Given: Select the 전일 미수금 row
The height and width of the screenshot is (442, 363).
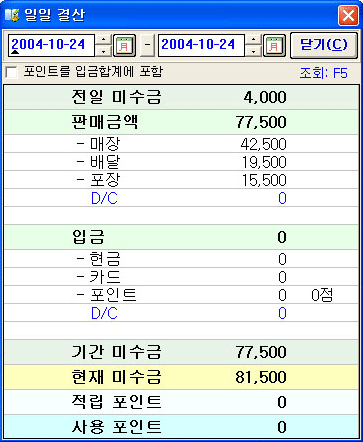Looking at the screenshot, I should 182,97.
